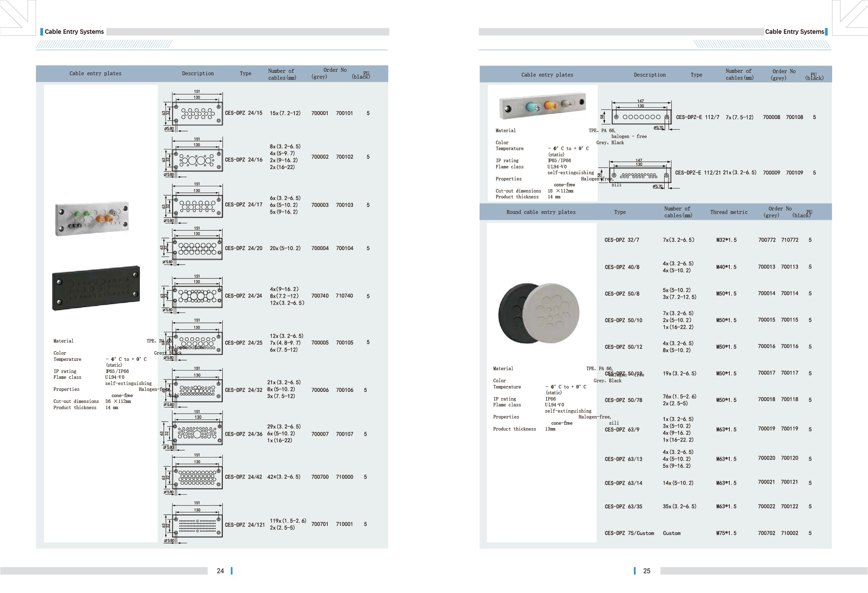Click order number 700001
Viewport: 868px width, 593px height.
tap(320, 113)
